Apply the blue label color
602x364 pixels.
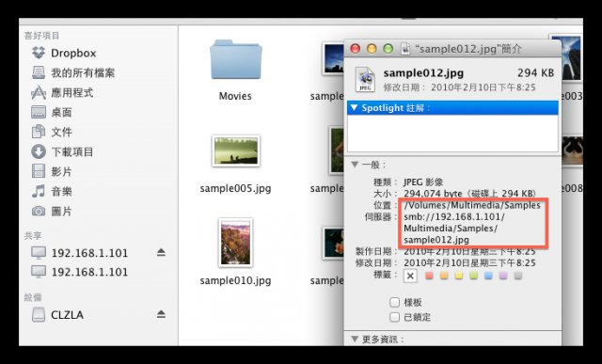(488, 276)
